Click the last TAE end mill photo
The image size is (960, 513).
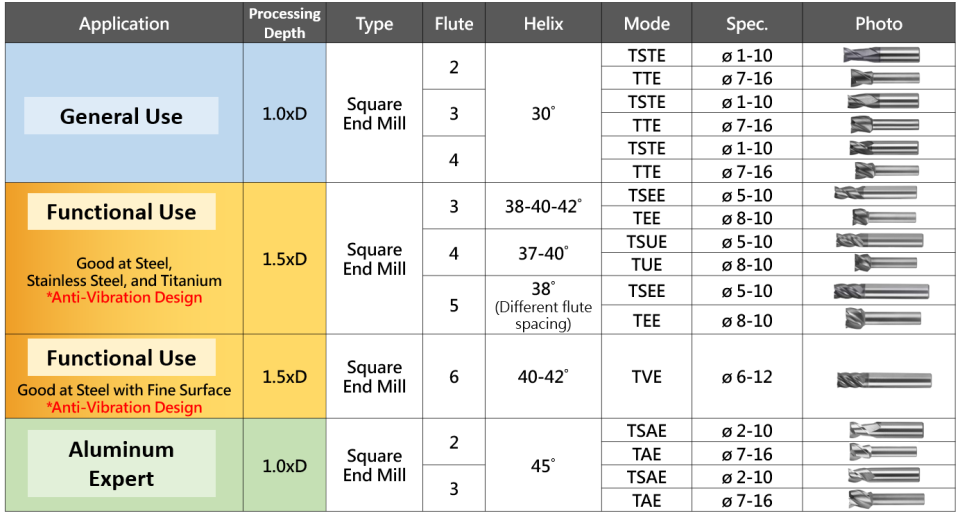click(885, 498)
